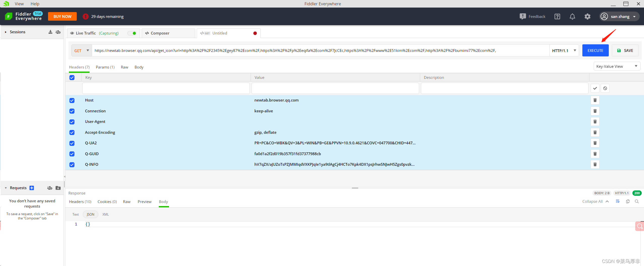
Task: Share requests with the users icon
Action: coord(50,188)
